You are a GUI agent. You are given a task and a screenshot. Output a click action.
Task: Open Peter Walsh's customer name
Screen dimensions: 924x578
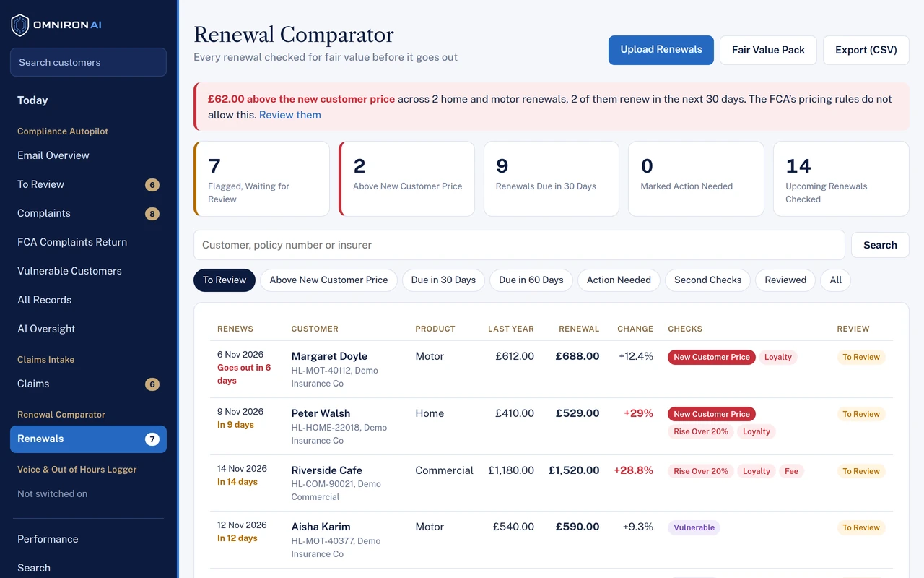321,413
